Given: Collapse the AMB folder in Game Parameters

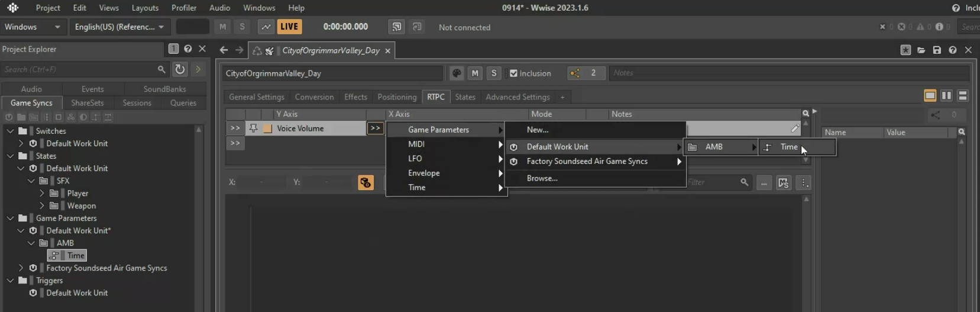Looking at the screenshot, I should coord(31,243).
